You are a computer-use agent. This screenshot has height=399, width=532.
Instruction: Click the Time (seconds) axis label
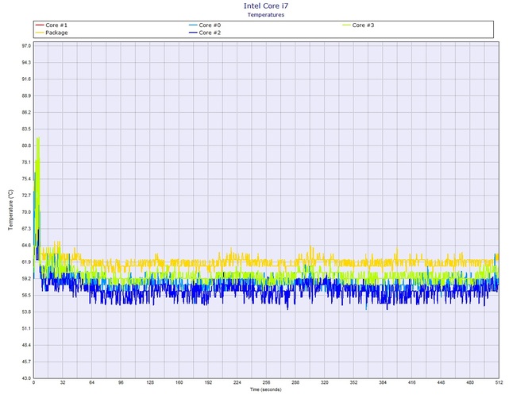point(266,389)
